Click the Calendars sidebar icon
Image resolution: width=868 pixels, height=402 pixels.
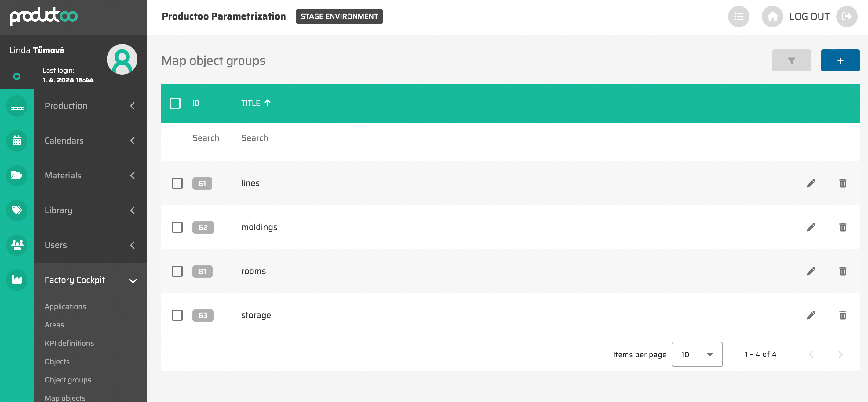click(x=17, y=141)
